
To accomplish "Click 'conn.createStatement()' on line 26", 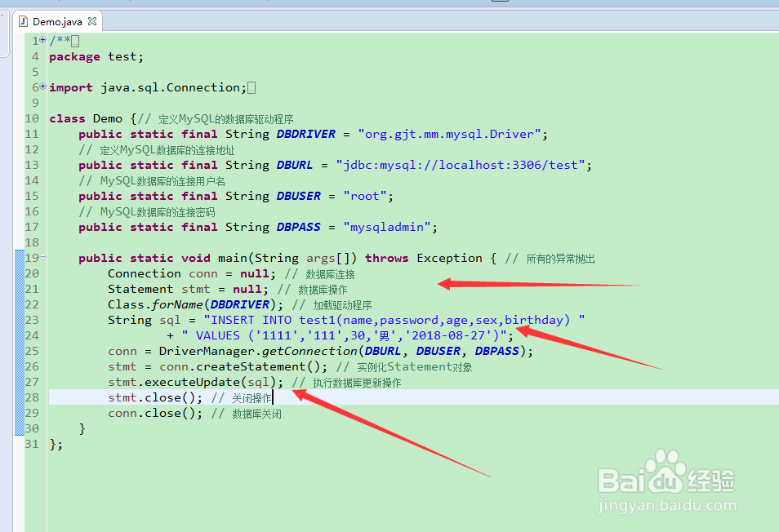I will (x=240, y=366).
